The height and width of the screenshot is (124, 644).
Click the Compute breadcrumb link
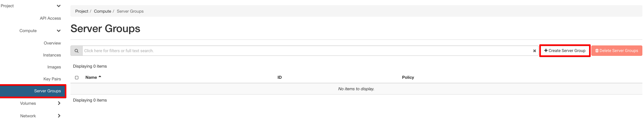point(102,11)
